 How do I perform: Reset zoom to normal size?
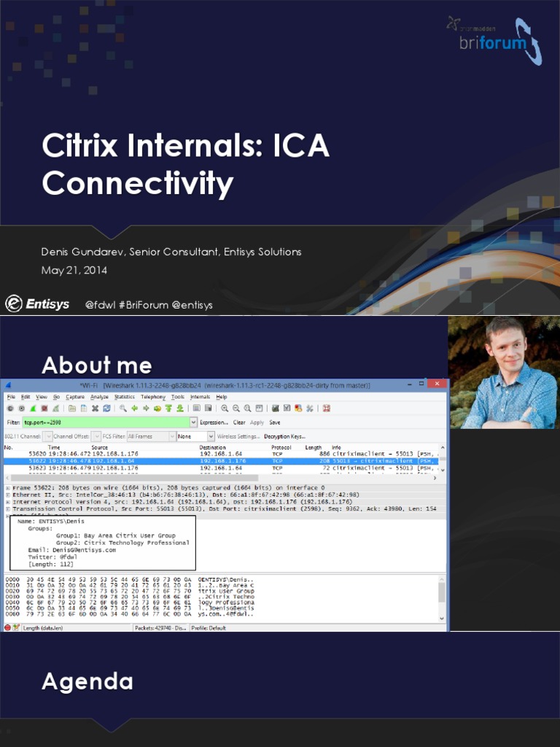click(248, 409)
